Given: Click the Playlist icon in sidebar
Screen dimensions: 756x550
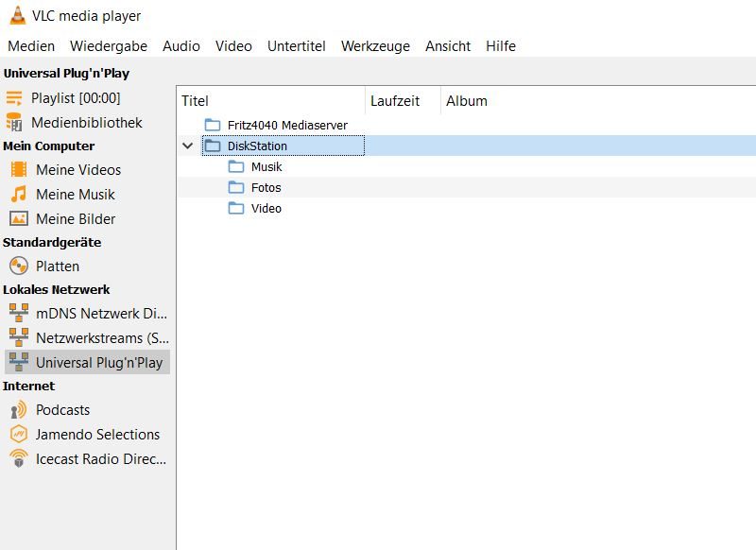Looking at the screenshot, I should [x=14, y=98].
